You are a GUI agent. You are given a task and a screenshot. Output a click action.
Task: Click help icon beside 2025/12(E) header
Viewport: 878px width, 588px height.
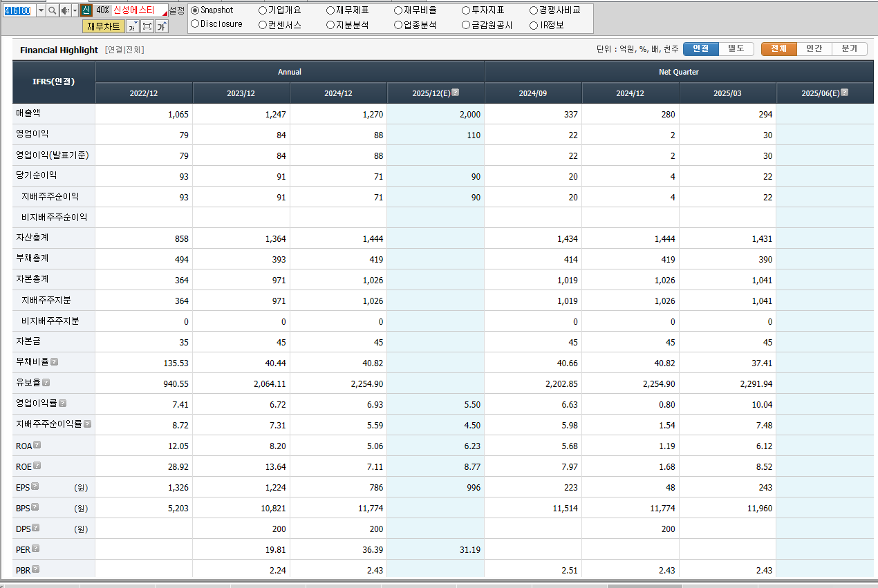coord(455,93)
